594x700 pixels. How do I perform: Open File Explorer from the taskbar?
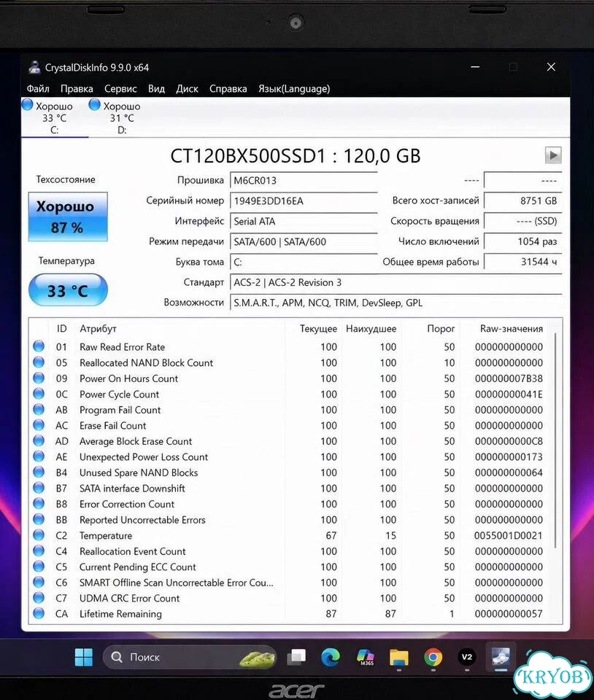click(x=399, y=658)
